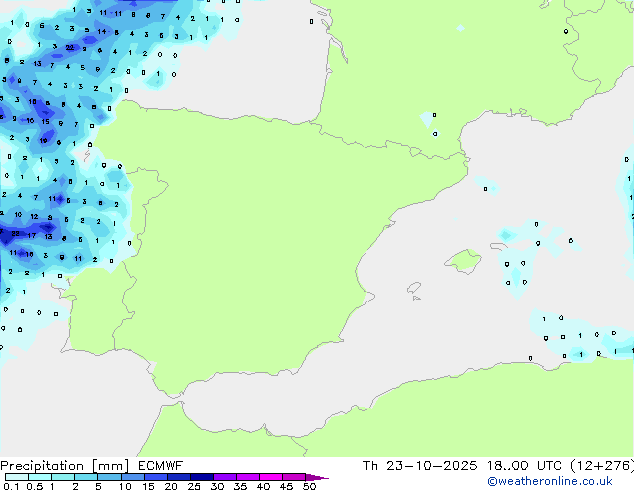Select the 35–40 mm legend color swatch
This screenshot has width=634, height=490.
247,477
